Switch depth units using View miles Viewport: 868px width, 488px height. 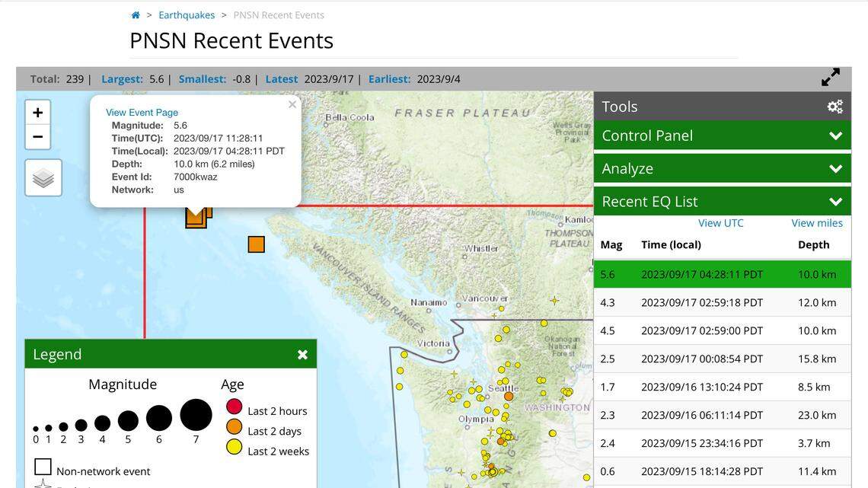(x=817, y=223)
